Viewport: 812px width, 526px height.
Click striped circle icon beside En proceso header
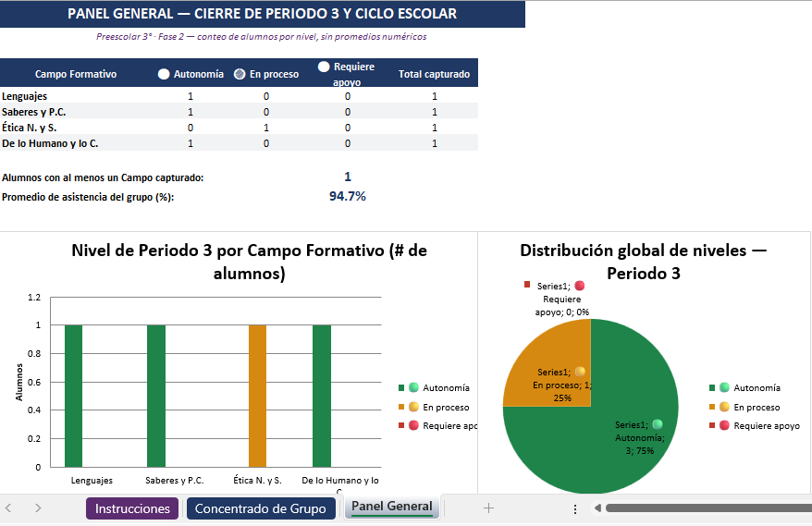point(240,74)
